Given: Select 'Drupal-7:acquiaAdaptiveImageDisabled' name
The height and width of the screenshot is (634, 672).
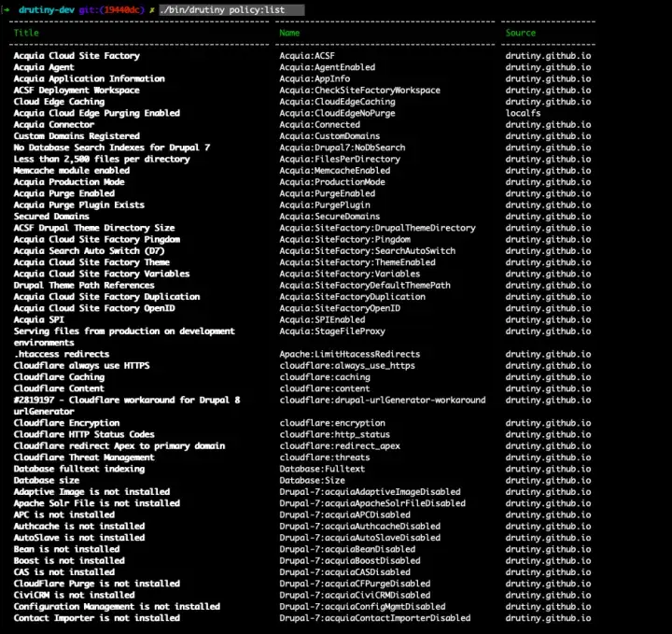Looking at the screenshot, I should point(371,492).
